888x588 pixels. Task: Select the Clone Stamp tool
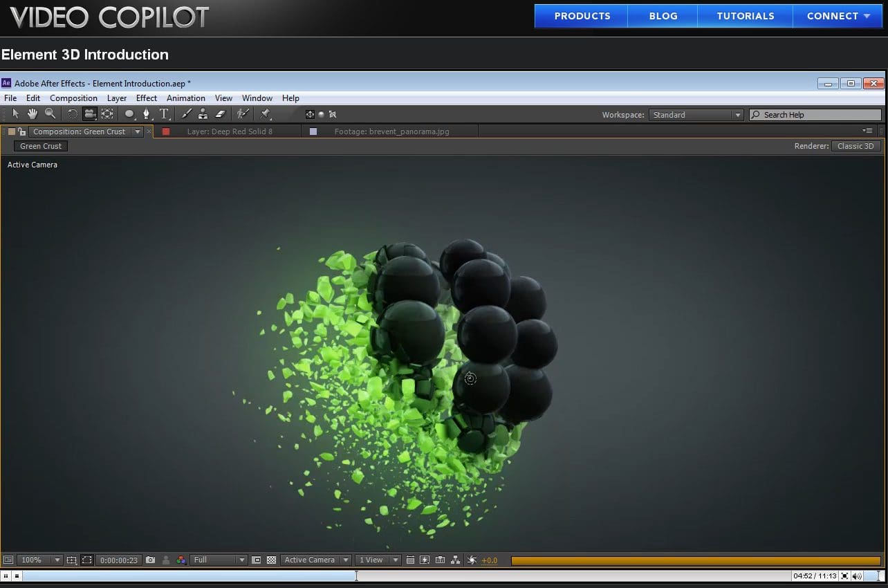pos(203,114)
